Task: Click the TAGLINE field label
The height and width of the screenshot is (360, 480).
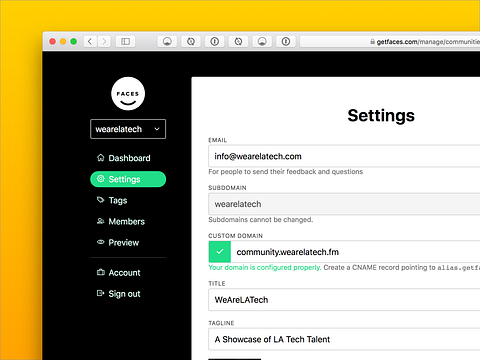Action: coord(221,323)
